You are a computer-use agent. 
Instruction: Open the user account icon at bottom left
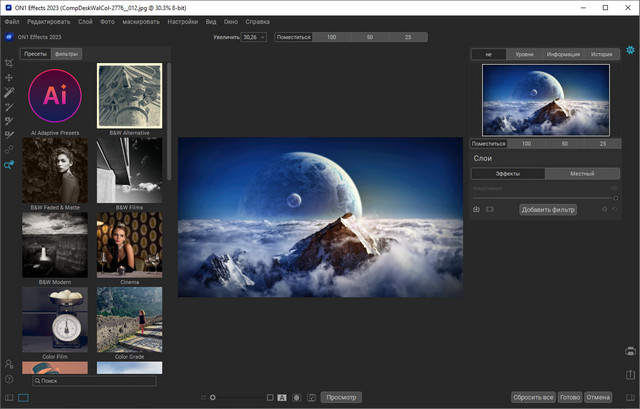click(x=9, y=365)
